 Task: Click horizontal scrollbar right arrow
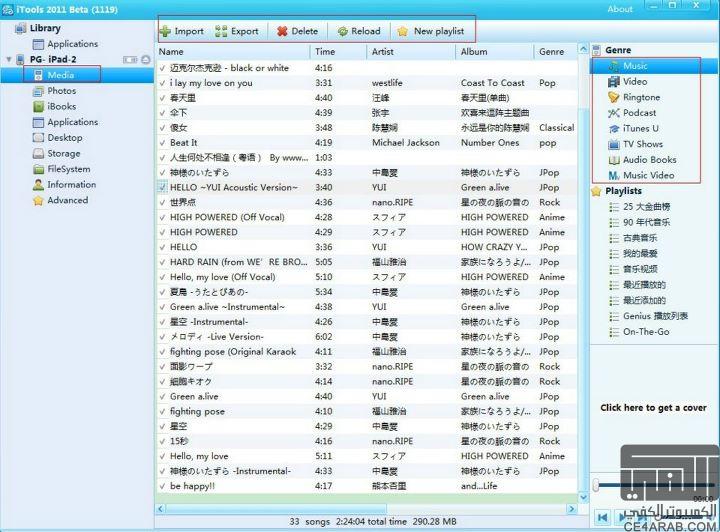coord(572,509)
